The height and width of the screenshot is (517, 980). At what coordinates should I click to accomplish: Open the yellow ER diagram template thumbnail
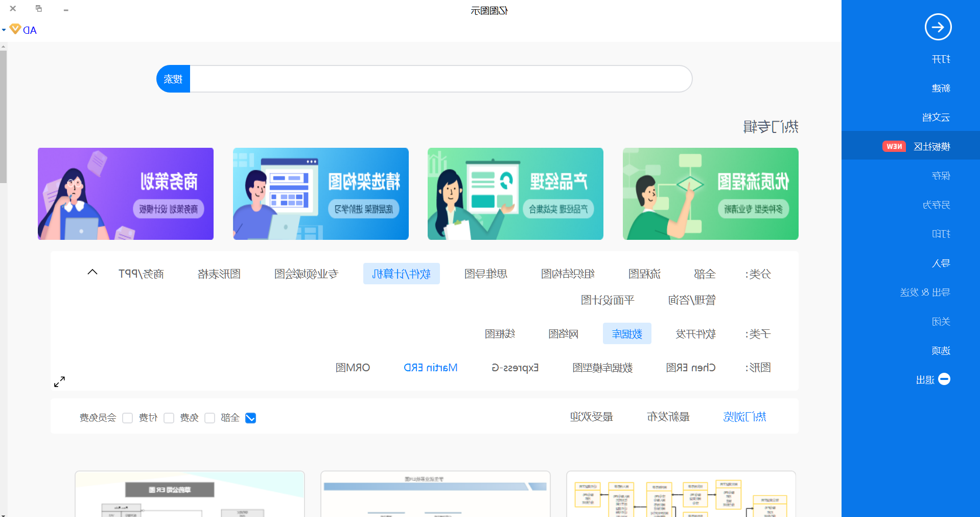click(681, 494)
